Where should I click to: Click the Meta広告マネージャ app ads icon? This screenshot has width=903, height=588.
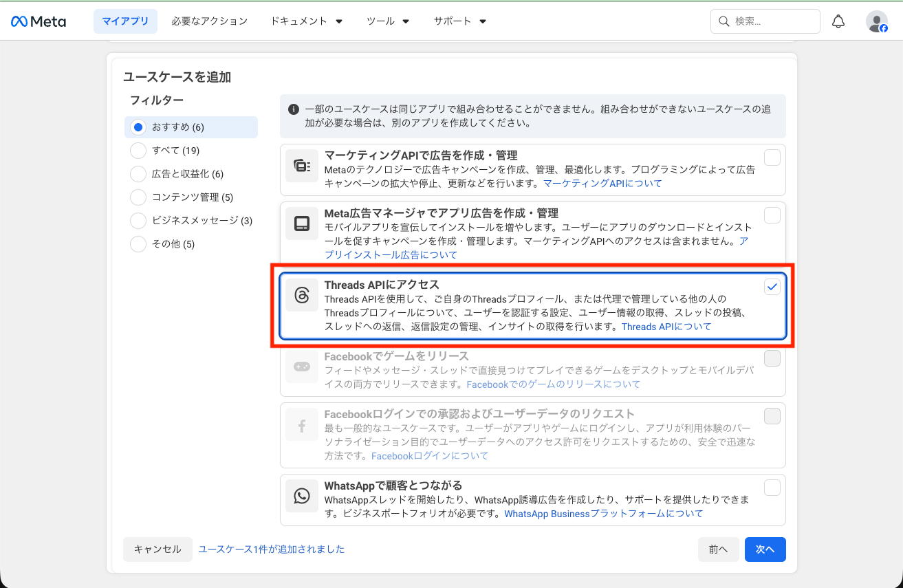tap(302, 224)
